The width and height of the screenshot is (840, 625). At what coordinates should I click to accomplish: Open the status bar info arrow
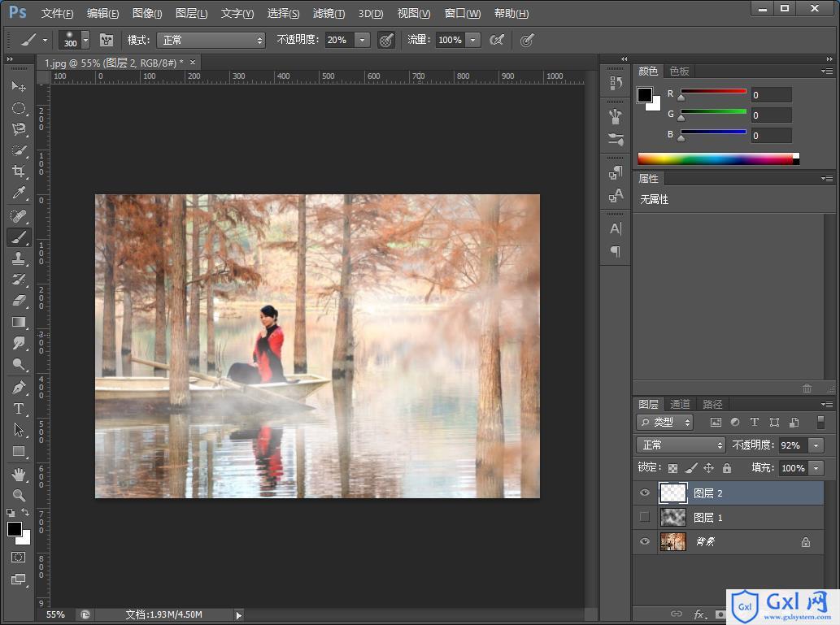[x=239, y=614]
